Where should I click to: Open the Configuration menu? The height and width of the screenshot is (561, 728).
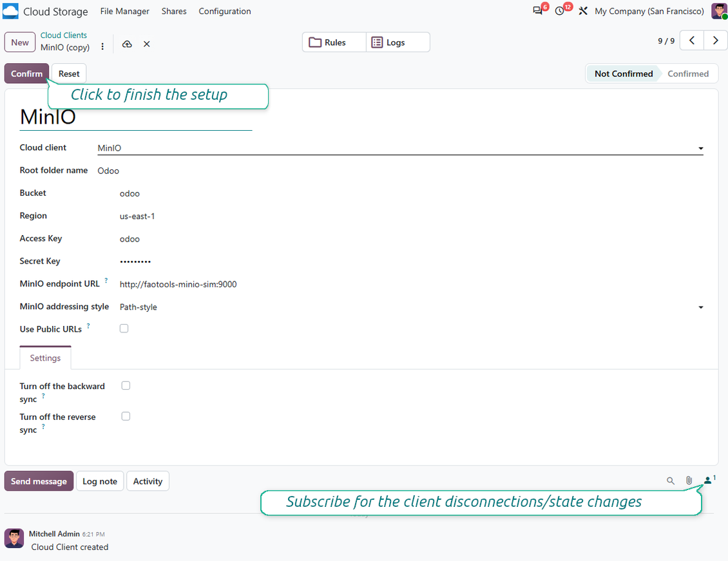point(225,11)
